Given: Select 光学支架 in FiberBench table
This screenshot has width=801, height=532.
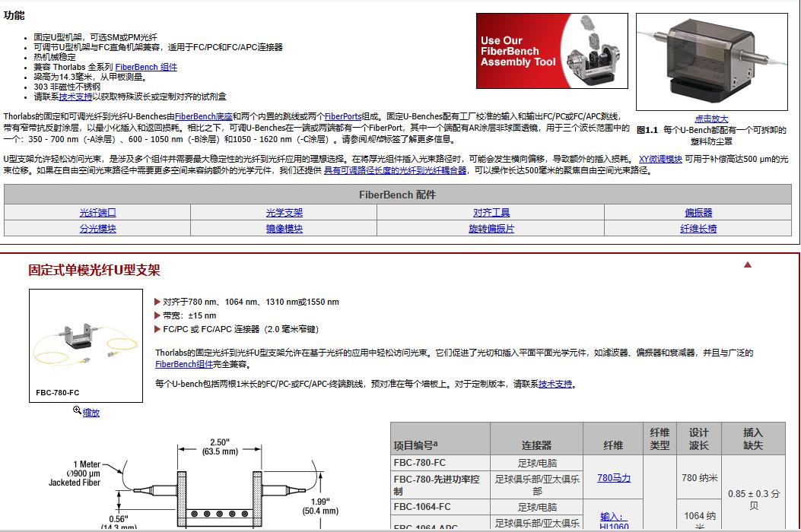Looking at the screenshot, I should coord(284,212).
